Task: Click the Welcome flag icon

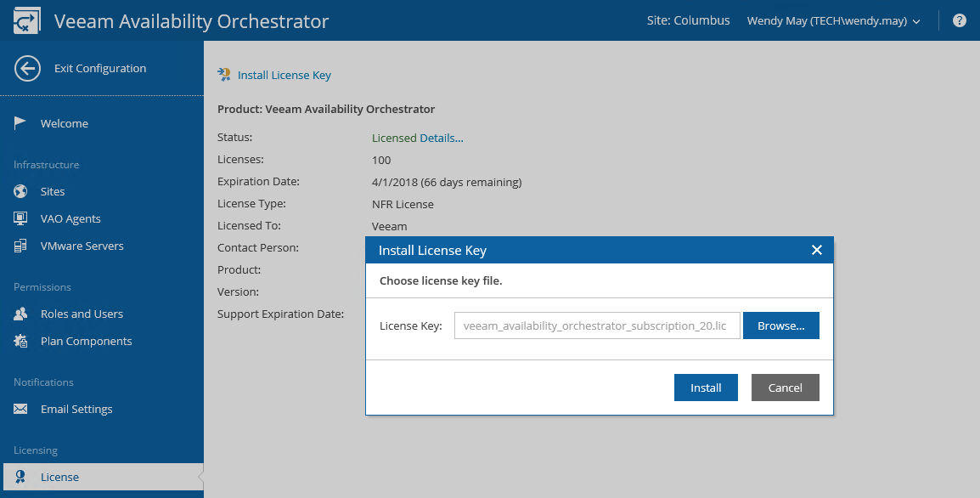Action: [20, 122]
